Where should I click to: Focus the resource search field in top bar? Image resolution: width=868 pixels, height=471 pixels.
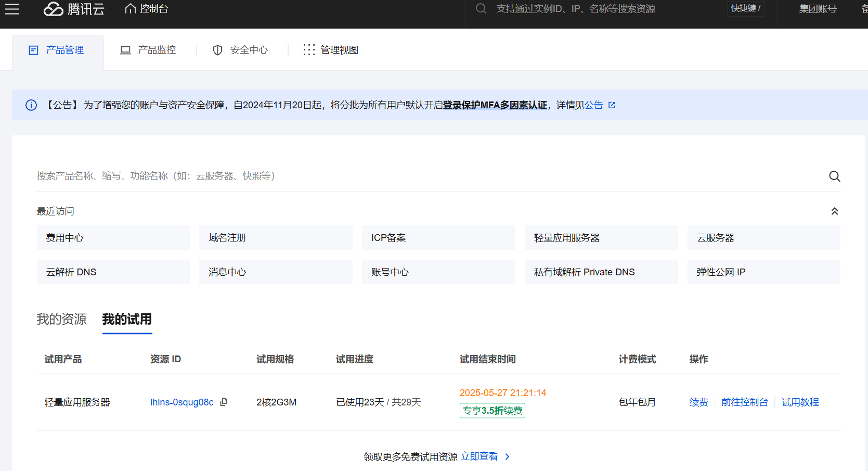coord(576,9)
